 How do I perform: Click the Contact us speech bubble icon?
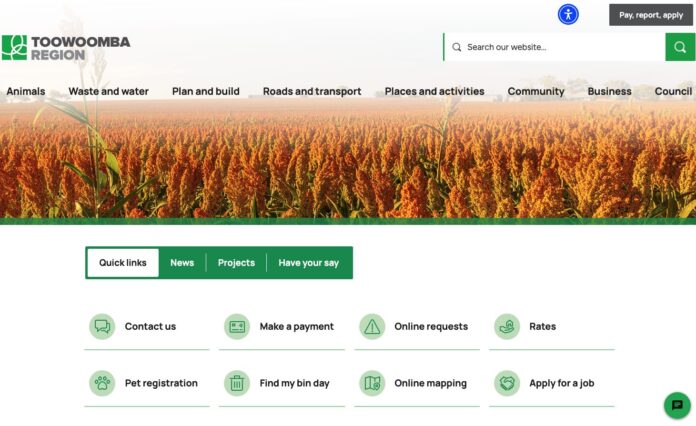102,327
